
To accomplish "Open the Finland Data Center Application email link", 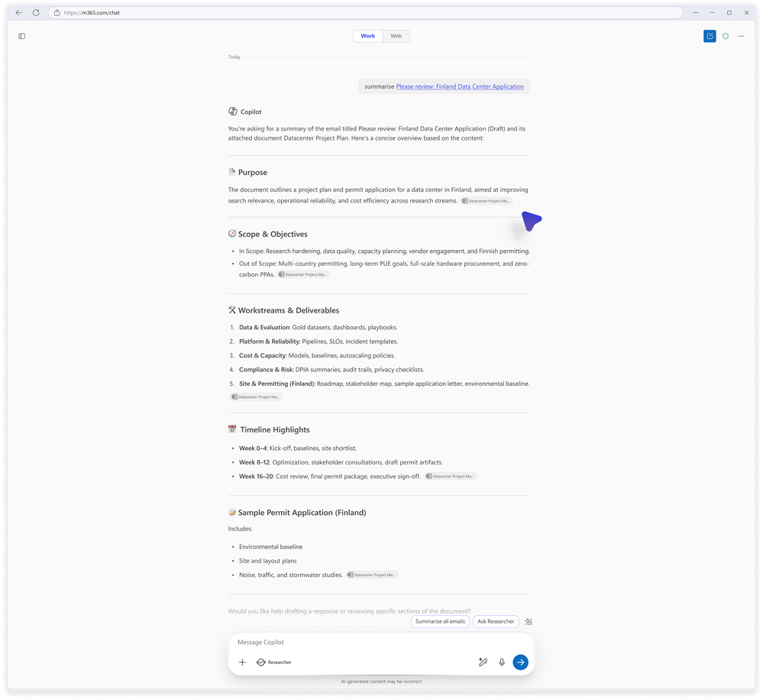I will [x=460, y=86].
